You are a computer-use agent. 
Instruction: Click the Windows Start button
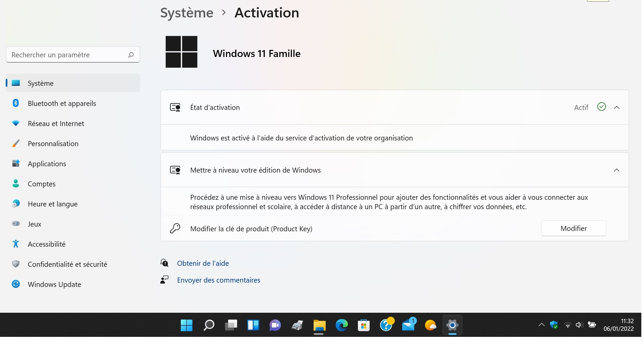tap(186, 325)
